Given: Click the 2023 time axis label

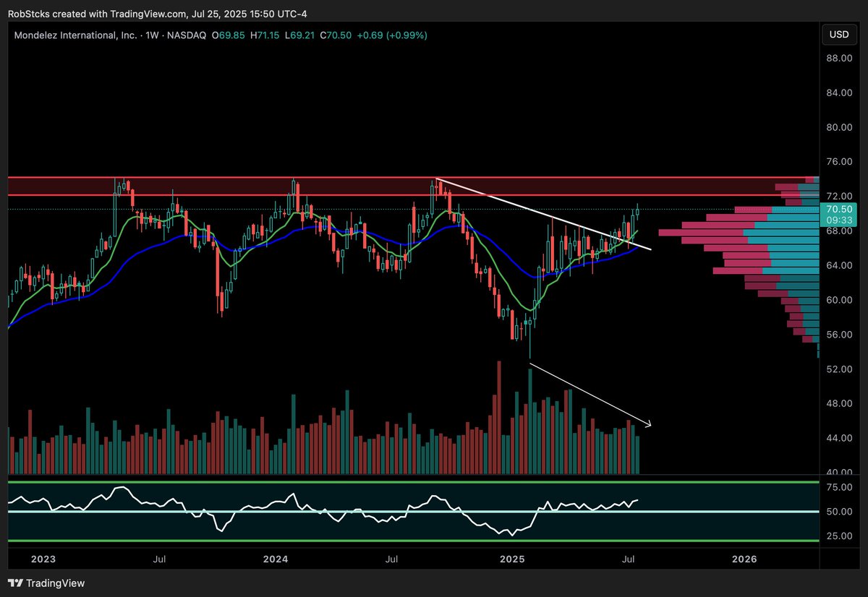Looking at the screenshot, I should pos(43,559).
